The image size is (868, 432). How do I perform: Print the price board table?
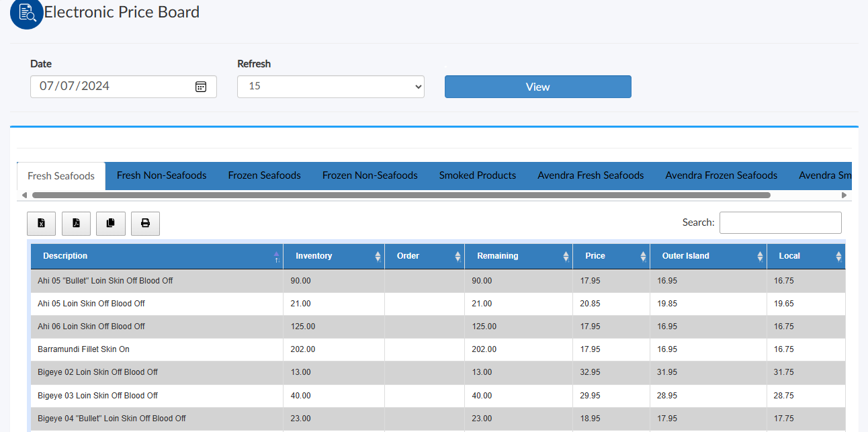point(145,223)
